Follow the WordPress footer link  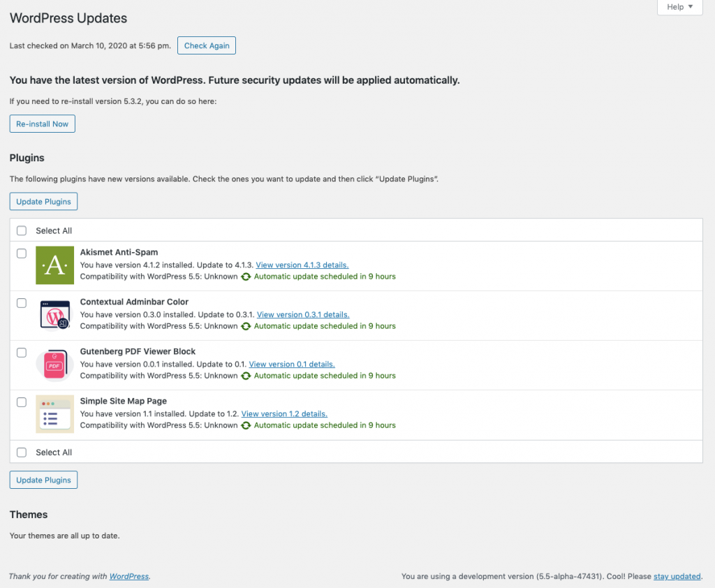click(x=129, y=576)
